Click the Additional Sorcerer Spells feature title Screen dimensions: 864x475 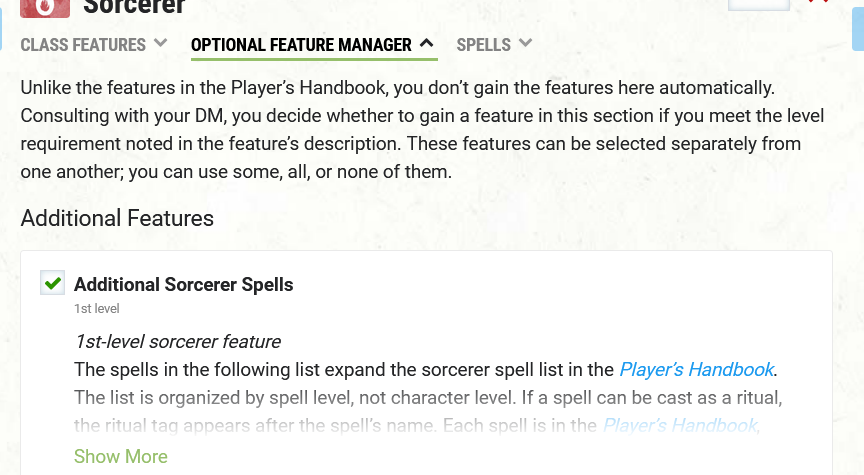[183, 284]
